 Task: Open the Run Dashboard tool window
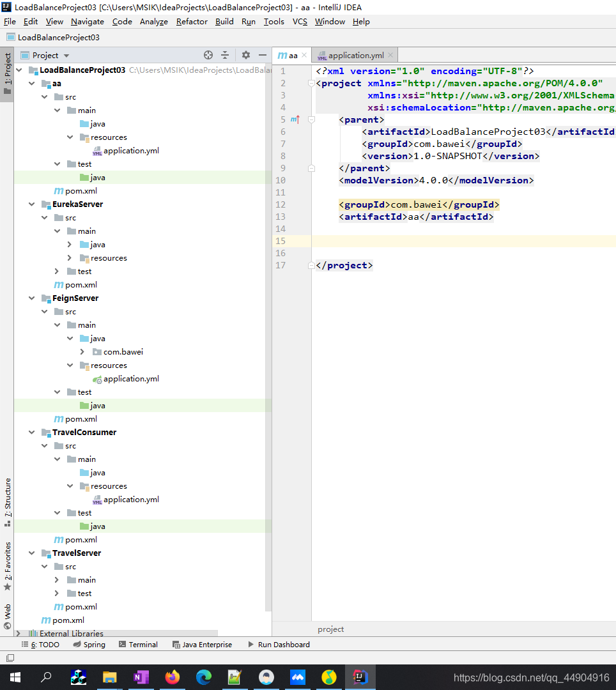coord(279,644)
